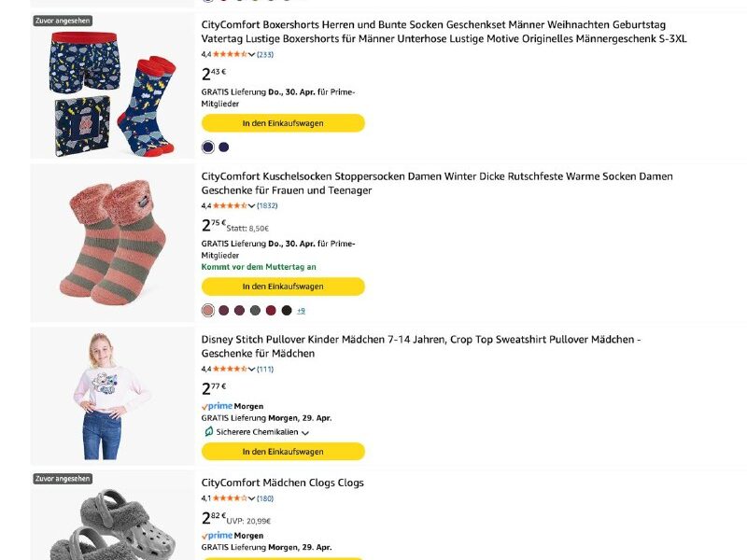Viewport: 747px width, 560px height.
Task: Show +9 more colors for Kuschelsocken
Action: point(301,311)
